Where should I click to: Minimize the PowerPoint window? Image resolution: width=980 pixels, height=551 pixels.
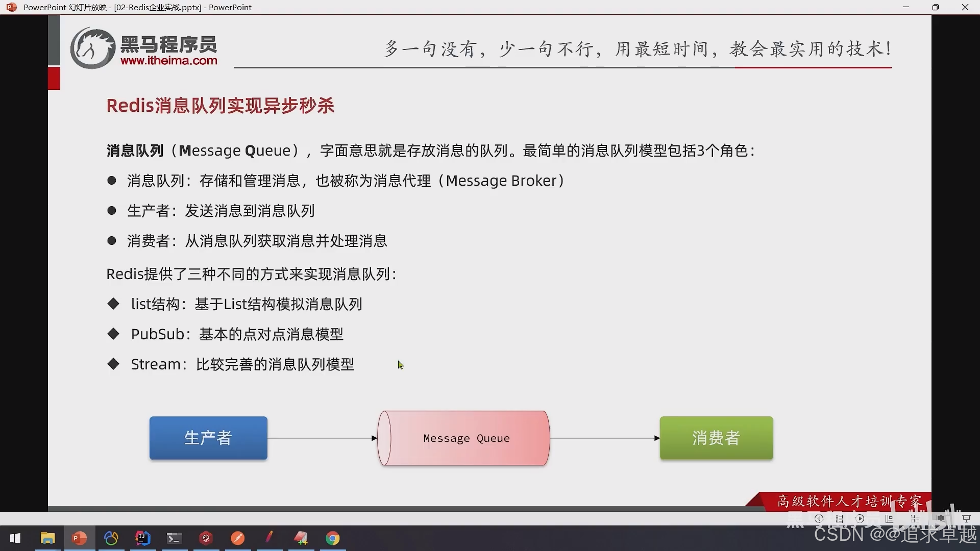pyautogui.click(x=906, y=7)
